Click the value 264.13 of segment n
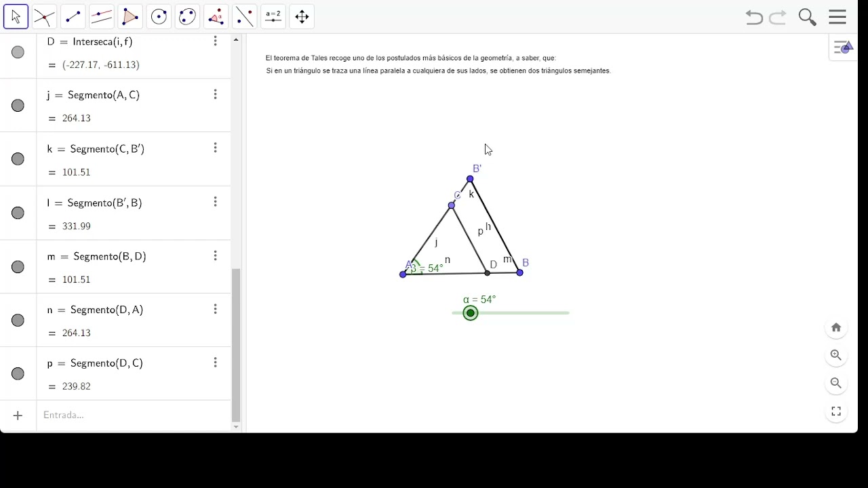The image size is (868, 488). [76, 333]
